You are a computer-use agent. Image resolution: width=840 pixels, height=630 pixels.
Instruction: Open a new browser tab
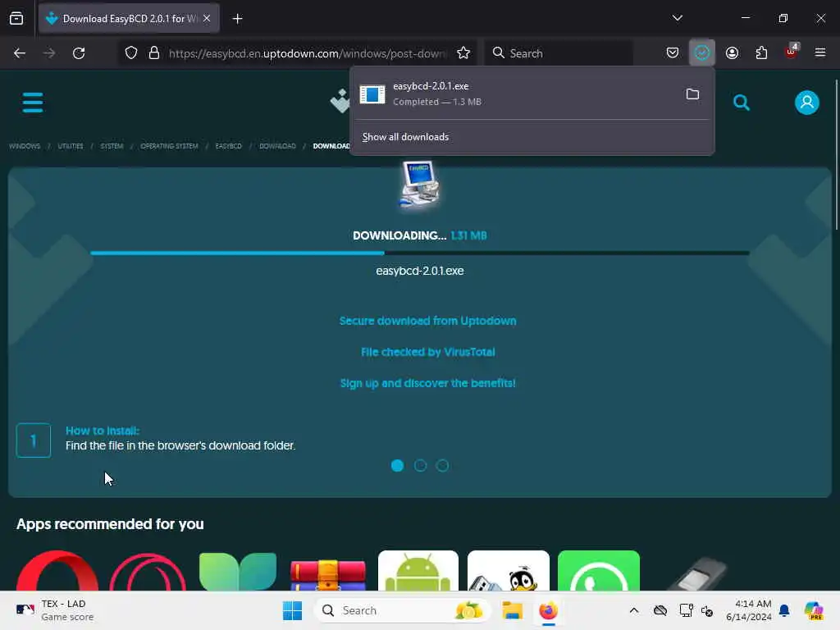pos(237,19)
